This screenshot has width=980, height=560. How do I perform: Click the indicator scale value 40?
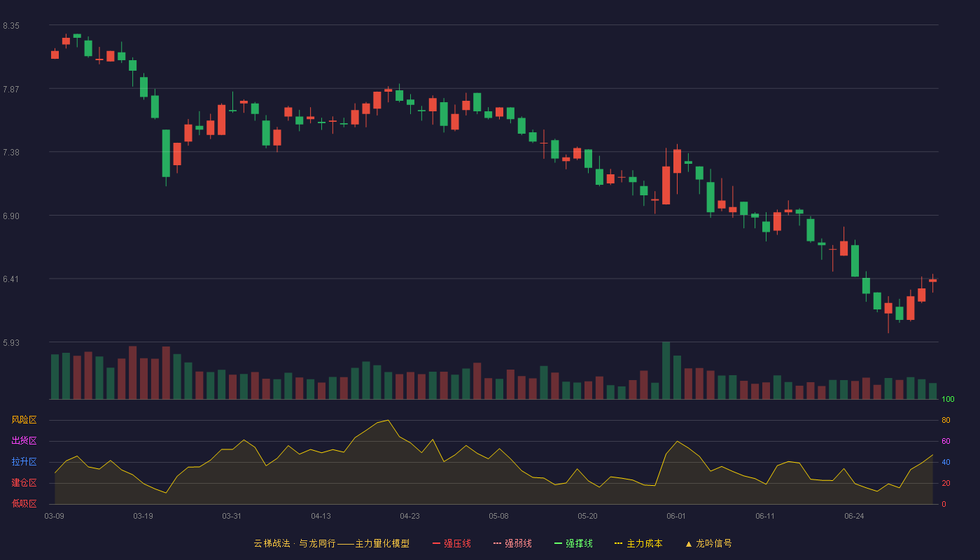[x=946, y=462]
